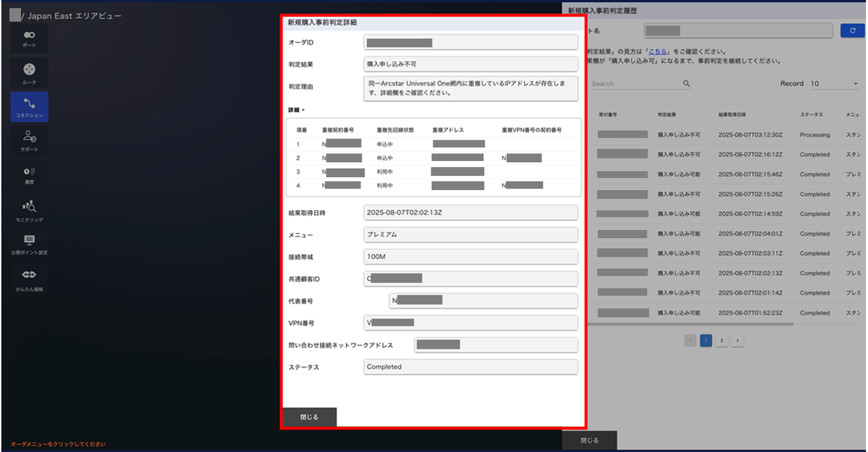Click the 重複アドレス column header
868x452 pixels.
tap(448, 130)
